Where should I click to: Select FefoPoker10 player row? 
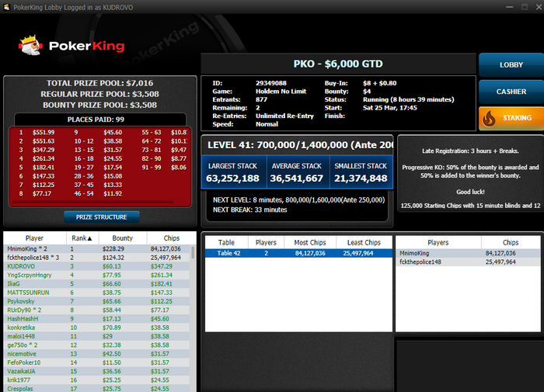click(x=96, y=363)
